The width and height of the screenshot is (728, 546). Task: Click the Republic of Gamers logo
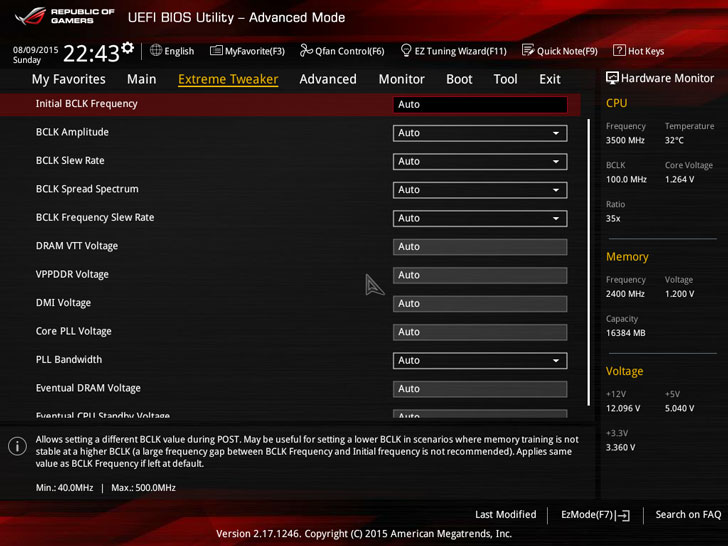click(x=65, y=16)
